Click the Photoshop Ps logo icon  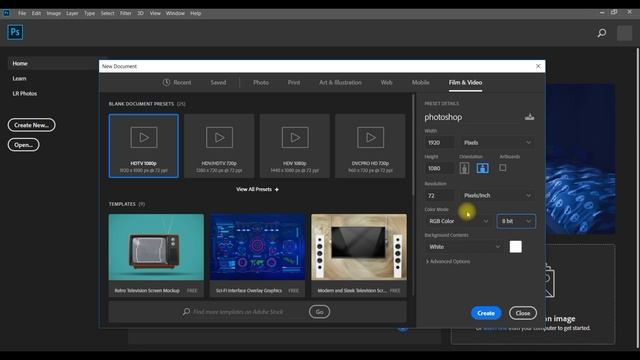[x=15, y=32]
